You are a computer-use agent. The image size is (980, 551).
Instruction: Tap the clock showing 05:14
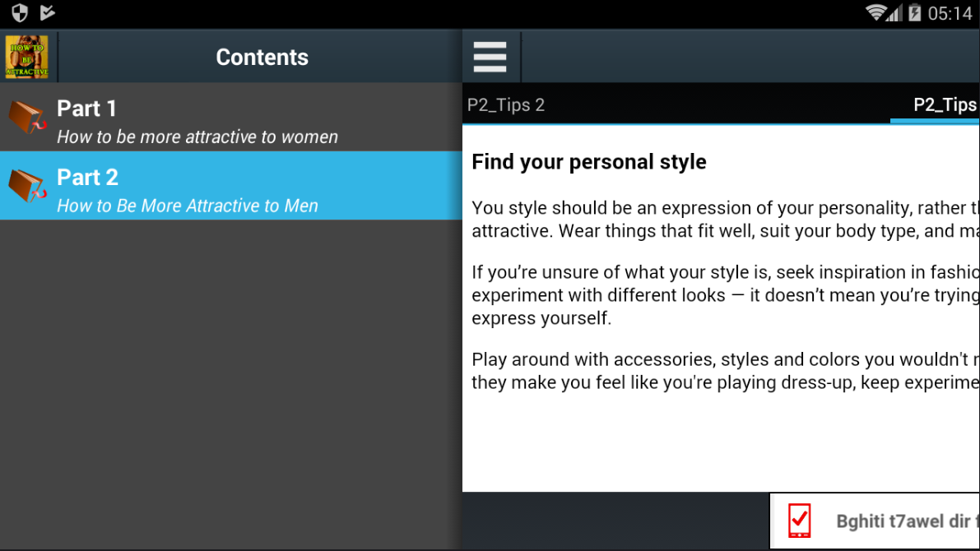(950, 13)
